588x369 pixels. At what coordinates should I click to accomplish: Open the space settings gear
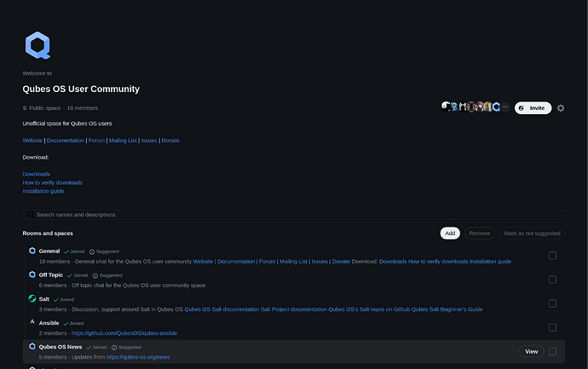click(x=561, y=108)
